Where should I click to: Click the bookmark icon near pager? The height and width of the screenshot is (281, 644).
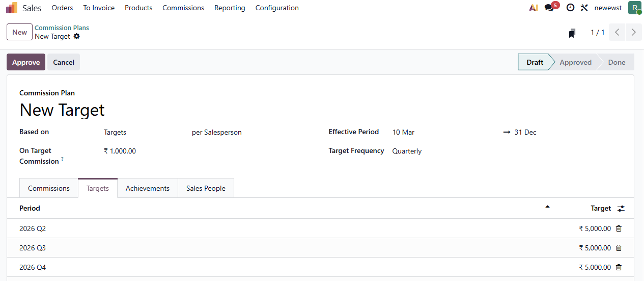point(572,33)
